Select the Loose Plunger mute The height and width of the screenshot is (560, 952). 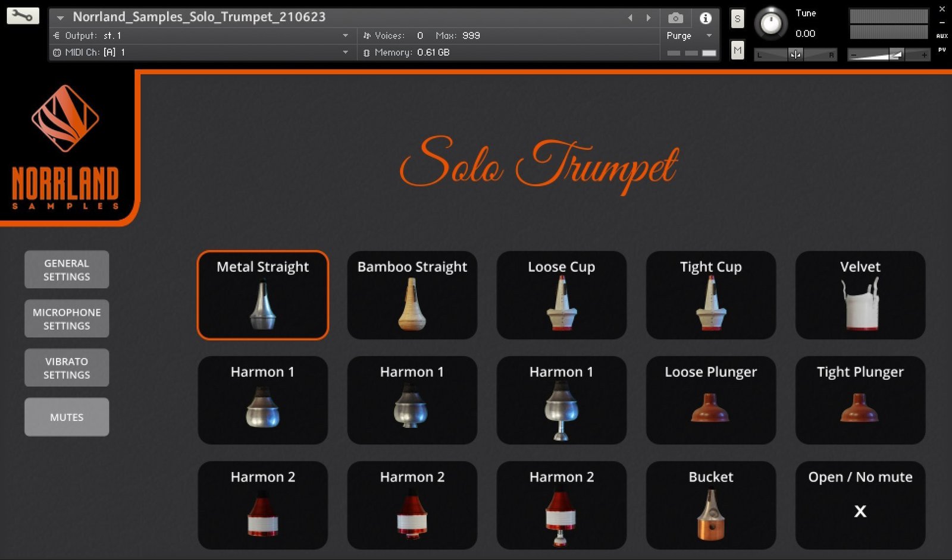coord(710,400)
